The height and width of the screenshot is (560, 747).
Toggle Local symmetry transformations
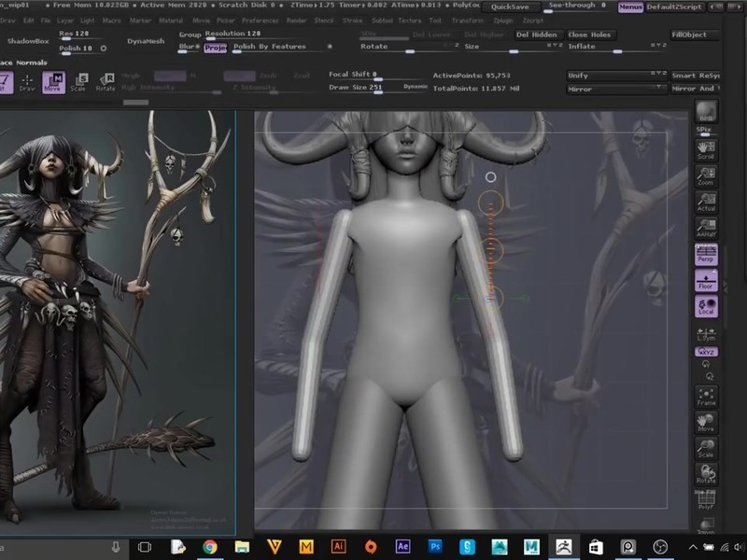point(706,306)
